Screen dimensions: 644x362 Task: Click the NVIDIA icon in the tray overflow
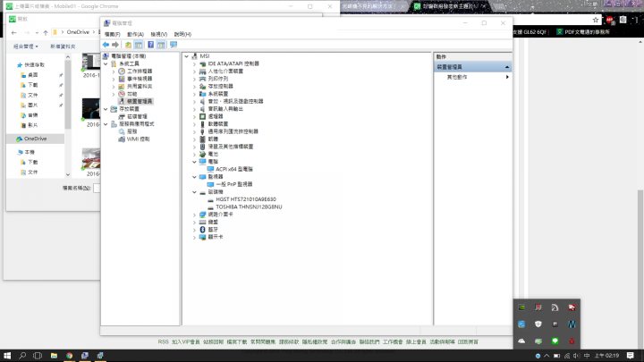[x=521, y=307]
